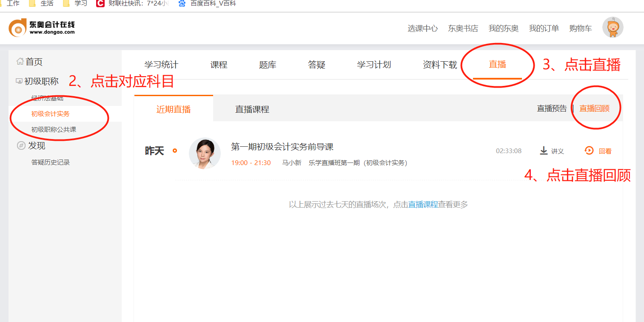Open the 选课中心 page
Screen dimensions: 644x322
(422, 28)
